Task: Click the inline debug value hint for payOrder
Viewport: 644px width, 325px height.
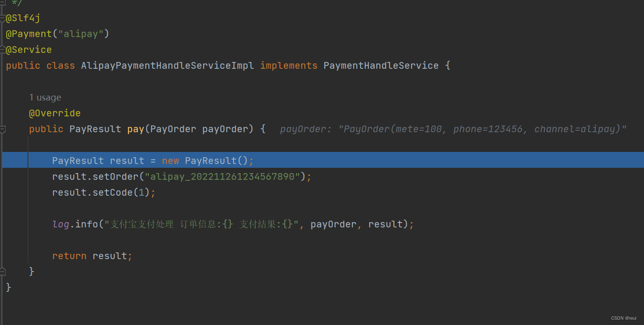Action: click(x=453, y=129)
